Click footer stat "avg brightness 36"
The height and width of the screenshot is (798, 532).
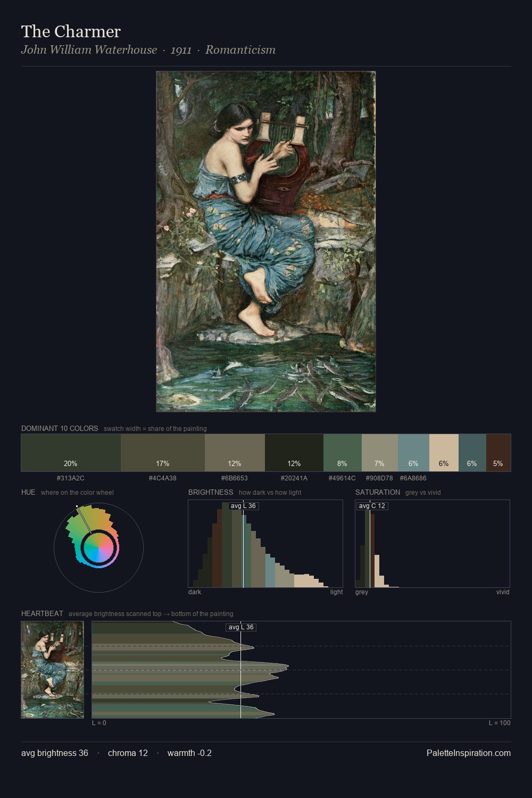pyautogui.click(x=55, y=753)
